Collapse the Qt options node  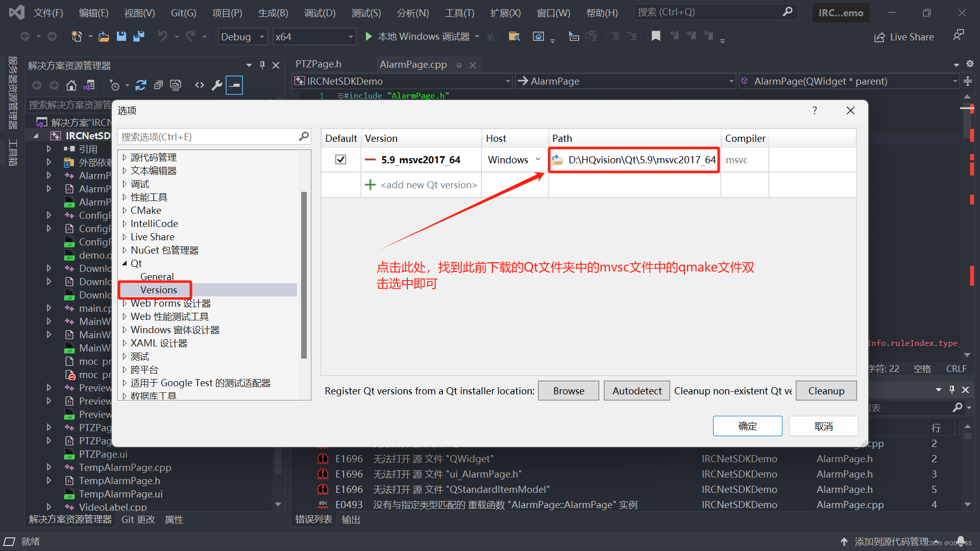tap(125, 263)
